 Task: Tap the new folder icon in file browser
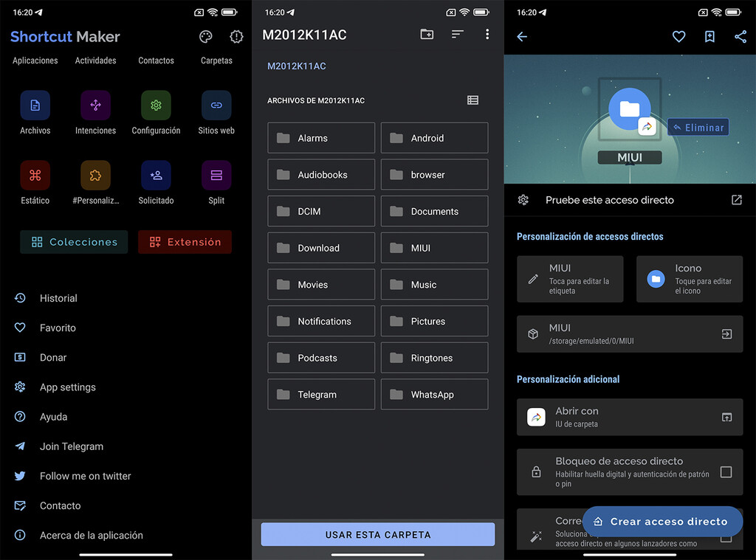click(x=427, y=34)
